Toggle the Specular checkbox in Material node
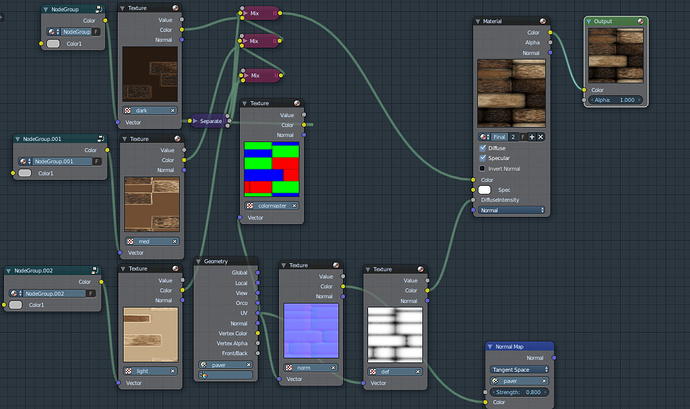 coord(483,158)
